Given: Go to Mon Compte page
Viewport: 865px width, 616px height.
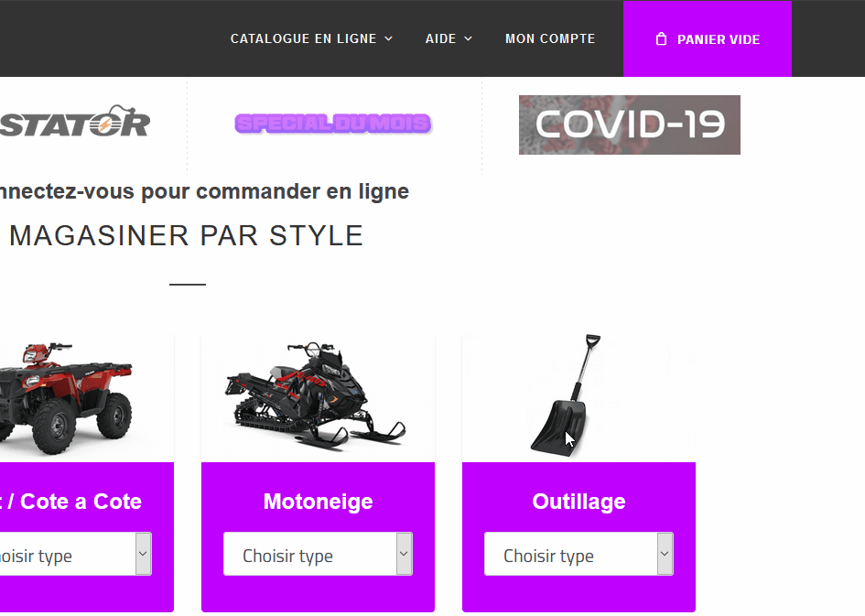Looking at the screenshot, I should [x=550, y=38].
